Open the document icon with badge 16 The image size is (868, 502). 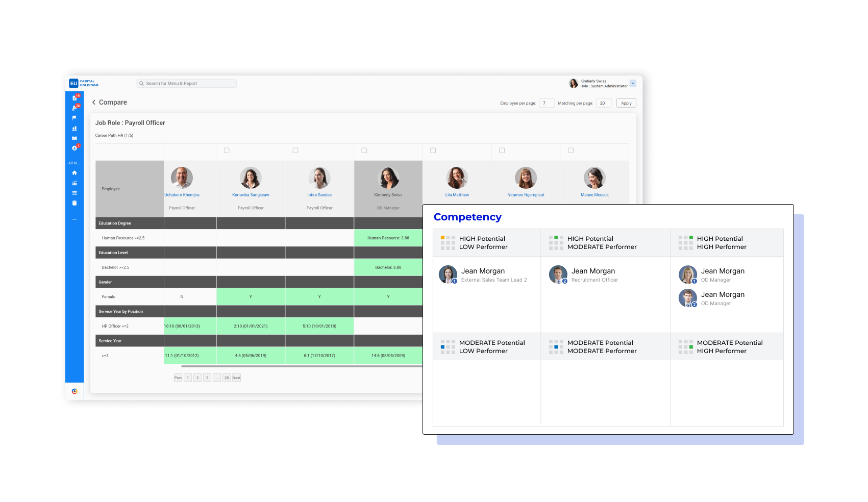tap(75, 98)
